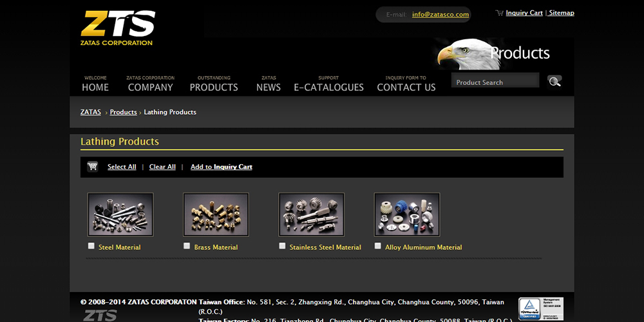Click the info@zatasco.com email link
This screenshot has height=322, width=644.
pos(440,14)
